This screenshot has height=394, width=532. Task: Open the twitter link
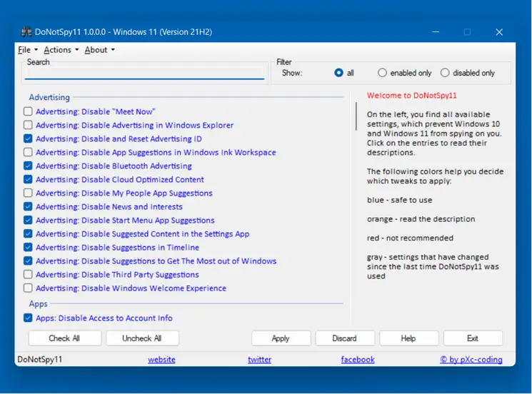[x=259, y=360]
